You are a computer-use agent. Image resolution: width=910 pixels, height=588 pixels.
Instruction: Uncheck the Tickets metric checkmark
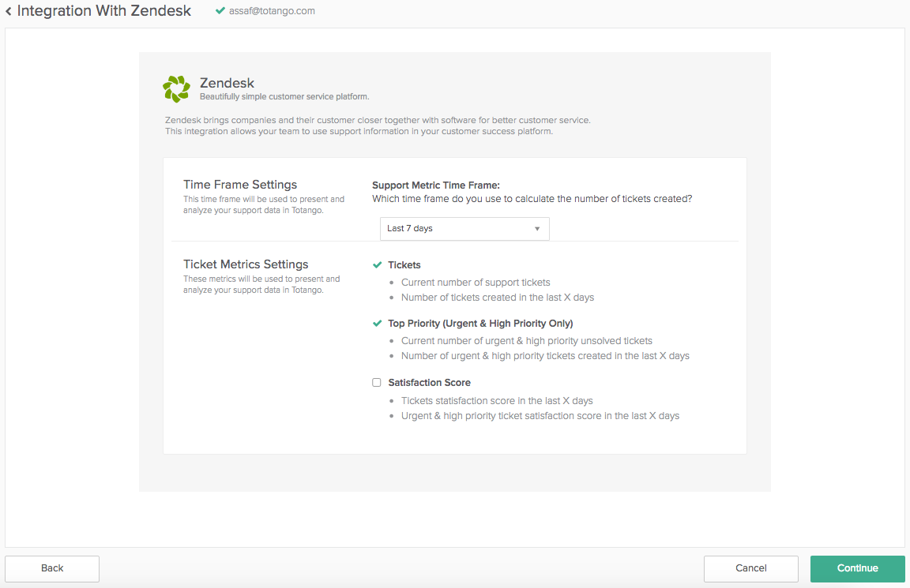click(378, 265)
